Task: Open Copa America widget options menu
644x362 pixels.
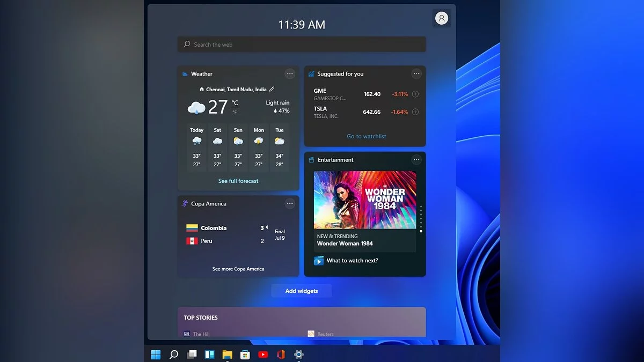Action: point(290,204)
